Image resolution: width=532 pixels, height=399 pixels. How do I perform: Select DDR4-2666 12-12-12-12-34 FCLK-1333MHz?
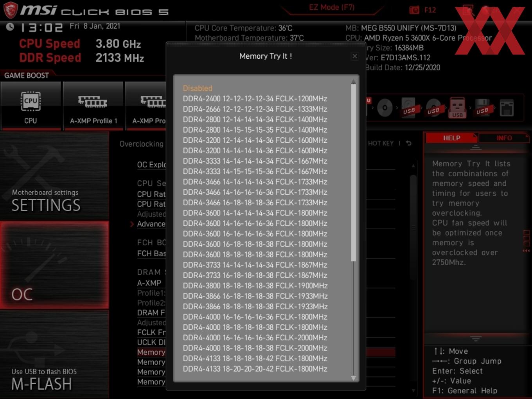pos(255,109)
